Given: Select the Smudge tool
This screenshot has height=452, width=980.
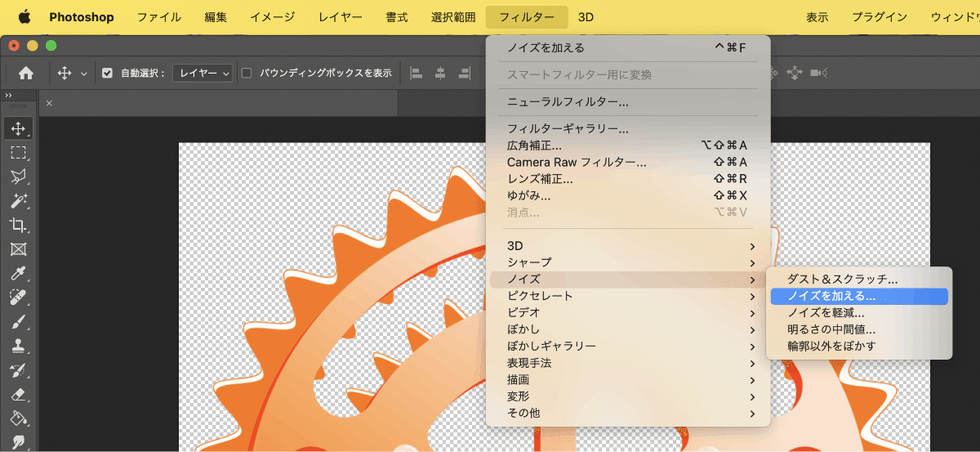Looking at the screenshot, I should (x=18, y=442).
